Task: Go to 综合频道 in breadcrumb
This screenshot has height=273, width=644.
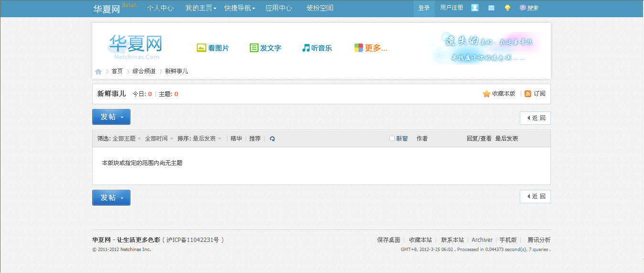Action: pyautogui.click(x=144, y=71)
